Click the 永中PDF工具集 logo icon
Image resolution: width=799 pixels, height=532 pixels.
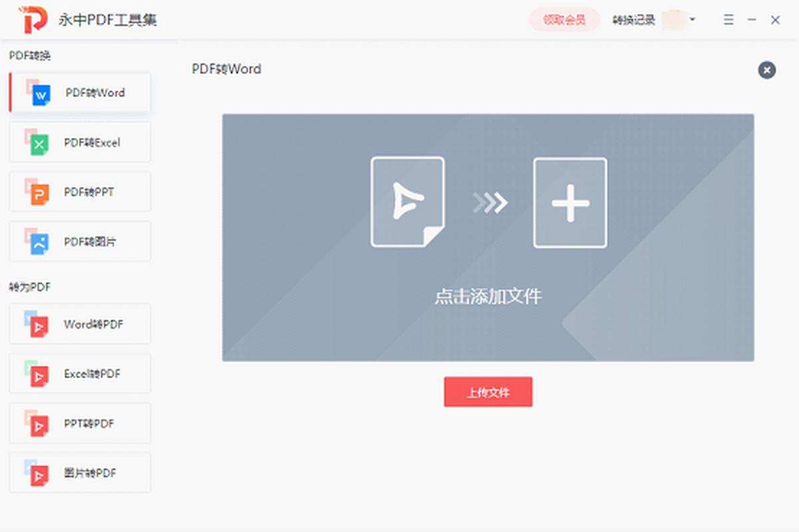(33, 20)
